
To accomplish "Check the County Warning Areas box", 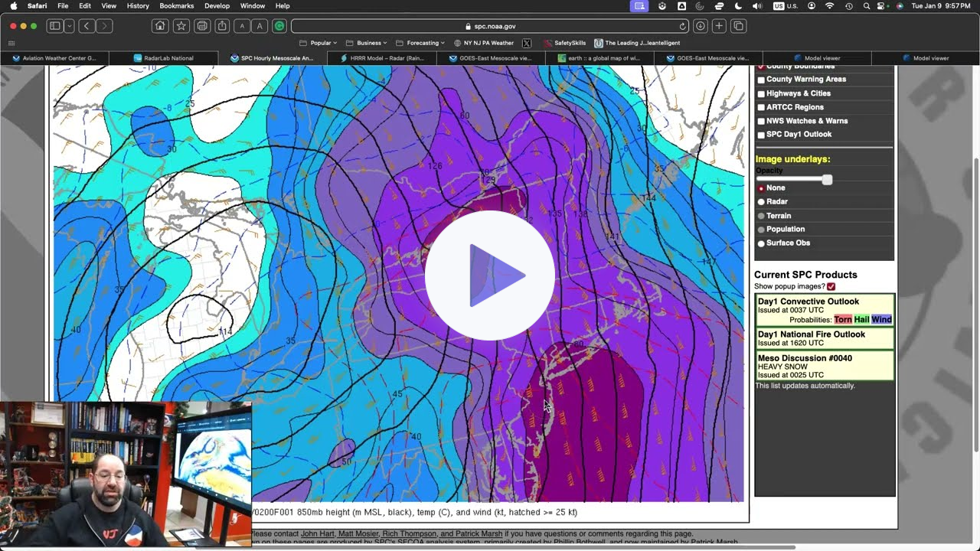I will (760, 79).
